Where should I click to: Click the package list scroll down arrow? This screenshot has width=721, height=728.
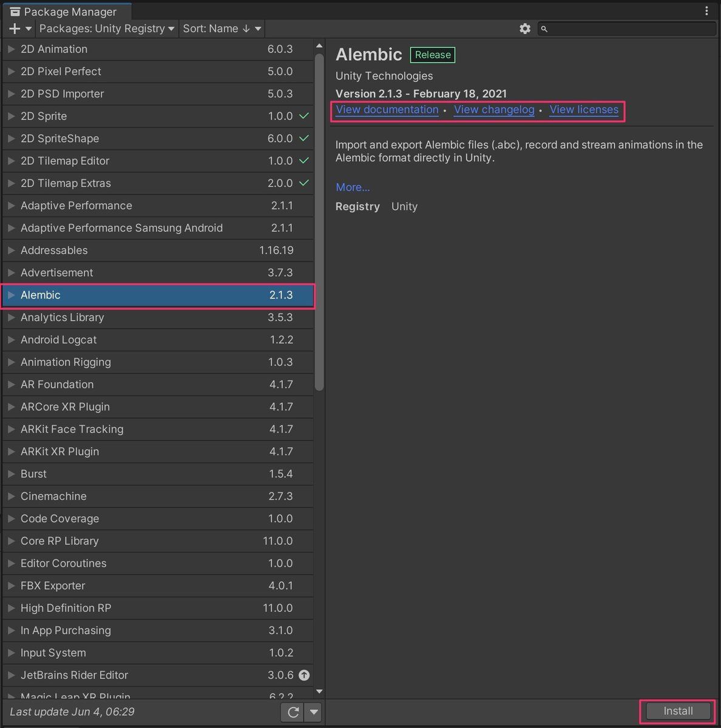click(319, 692)
